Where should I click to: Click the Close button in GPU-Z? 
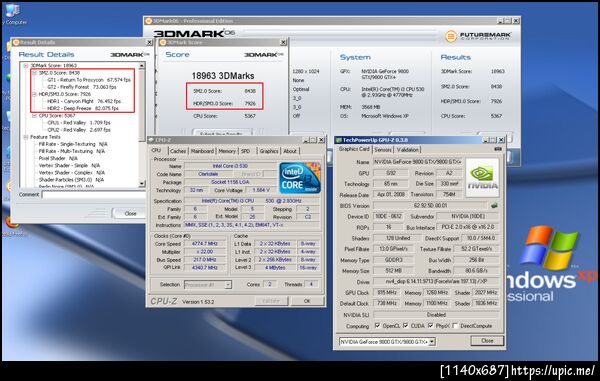click(487, 340)
